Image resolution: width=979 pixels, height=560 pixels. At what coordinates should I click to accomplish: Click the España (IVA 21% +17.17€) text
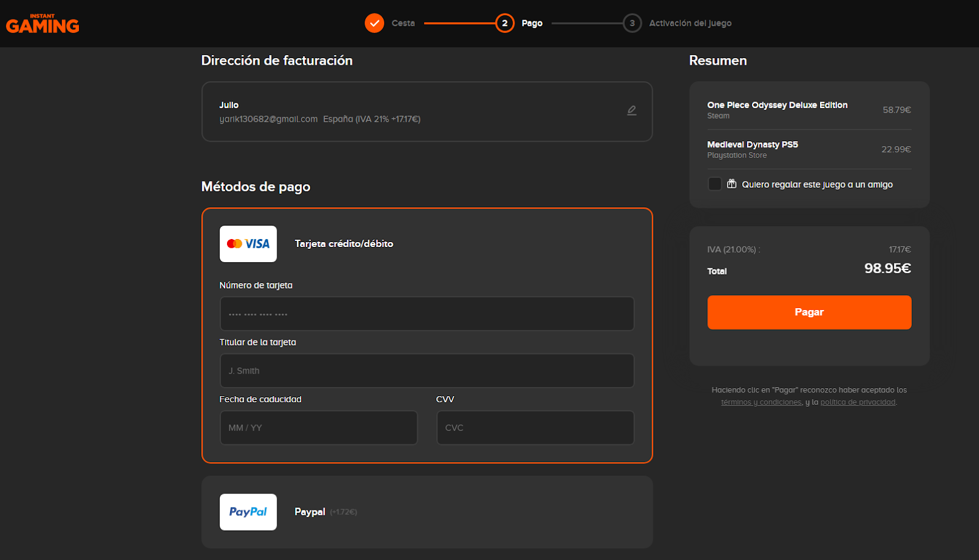pyautogui.click(x=372, y=119)
